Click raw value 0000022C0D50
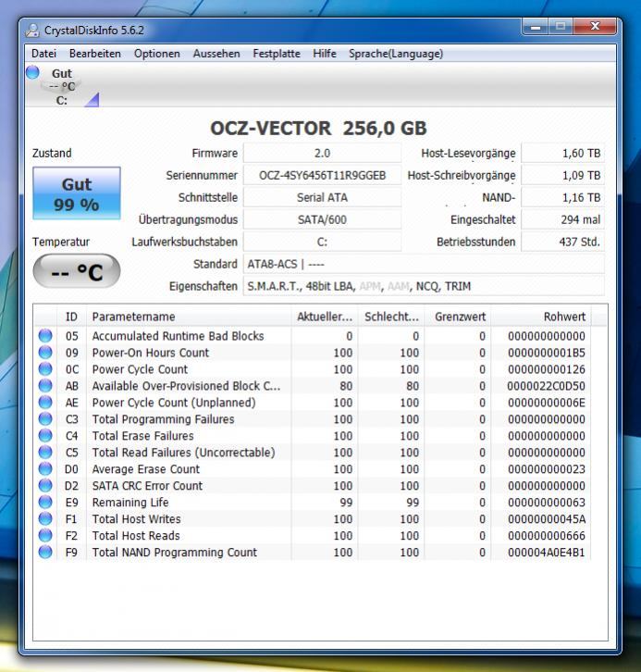The image size is (641, 672). (x=546, y=386)
